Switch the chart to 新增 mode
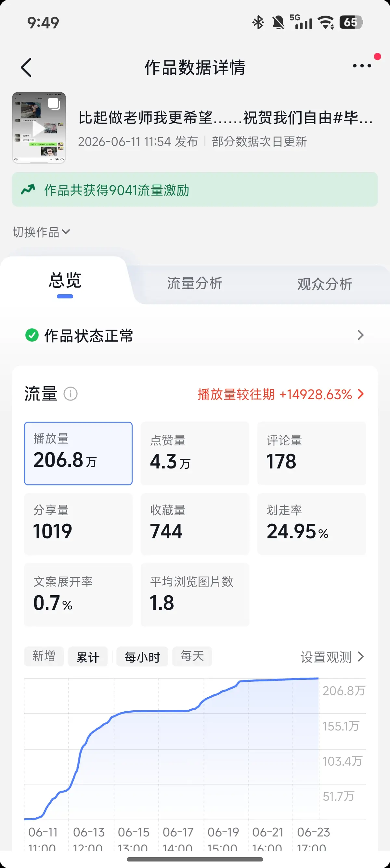This screenshot has height=868, width=390. [44, 656]
